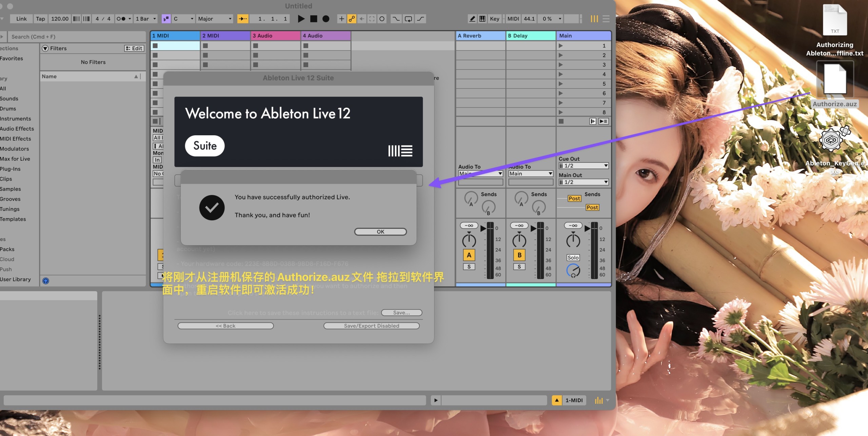Viewport: 868px width, 436px height.
Task: Click the Play button in the transport
Action: (301, 19)
